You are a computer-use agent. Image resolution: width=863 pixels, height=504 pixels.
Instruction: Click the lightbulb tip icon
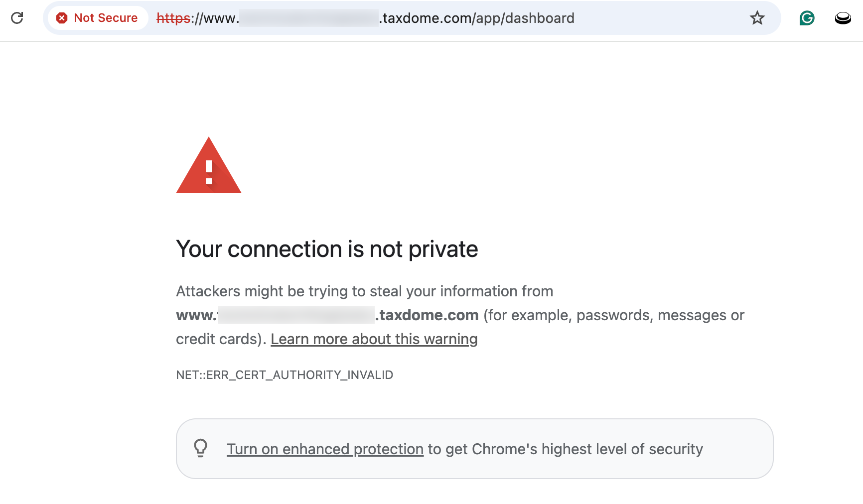click(x=201, y=448)
